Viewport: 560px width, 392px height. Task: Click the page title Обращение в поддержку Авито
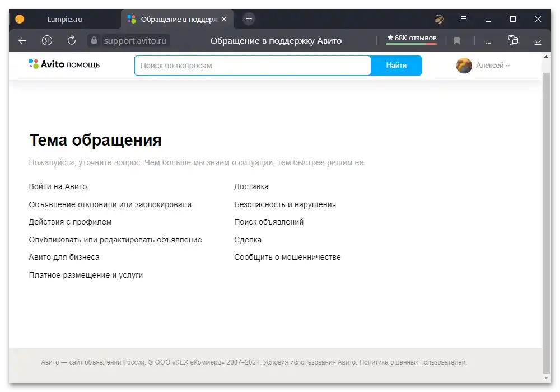[276, 41]
